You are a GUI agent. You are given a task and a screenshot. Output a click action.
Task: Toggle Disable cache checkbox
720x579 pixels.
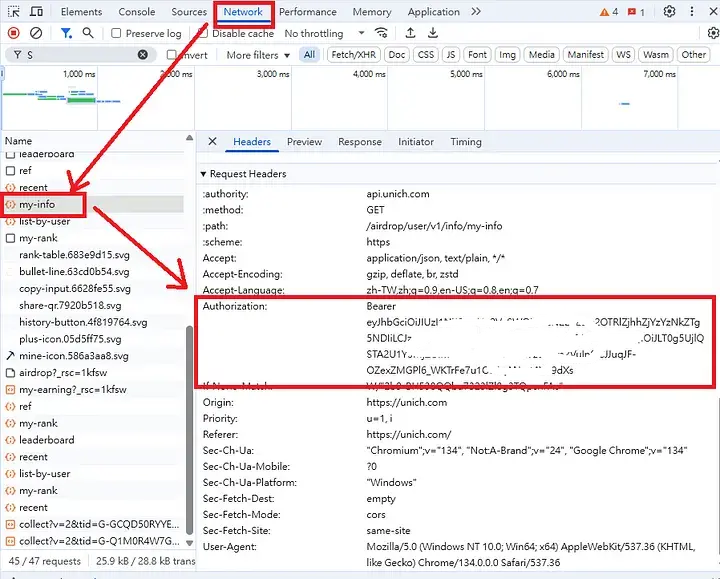[x=203, y=33]
